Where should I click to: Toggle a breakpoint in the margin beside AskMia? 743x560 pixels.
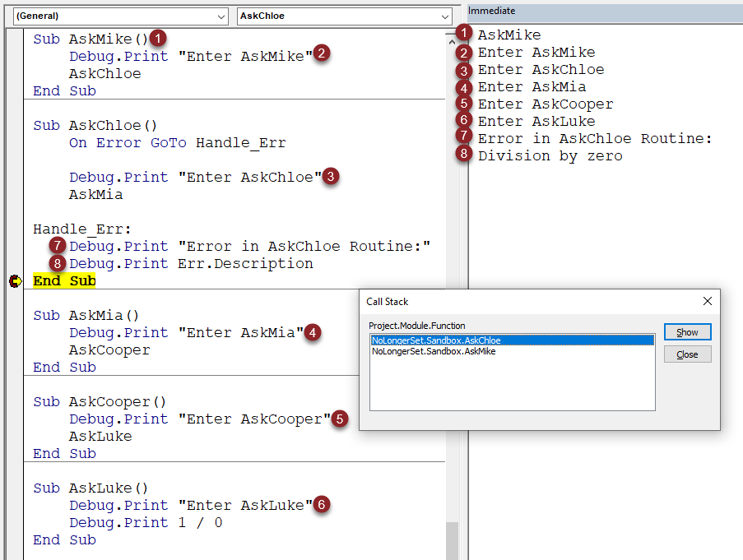15,315
